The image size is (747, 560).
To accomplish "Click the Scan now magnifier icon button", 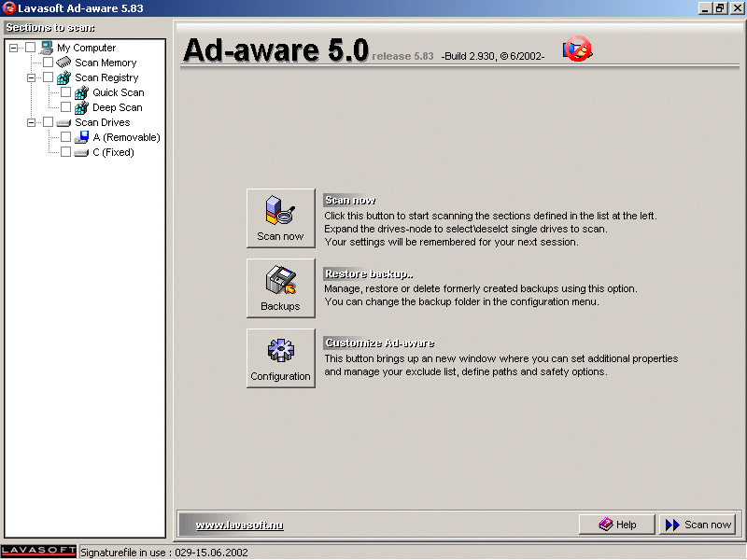I will tap(280, 217).
